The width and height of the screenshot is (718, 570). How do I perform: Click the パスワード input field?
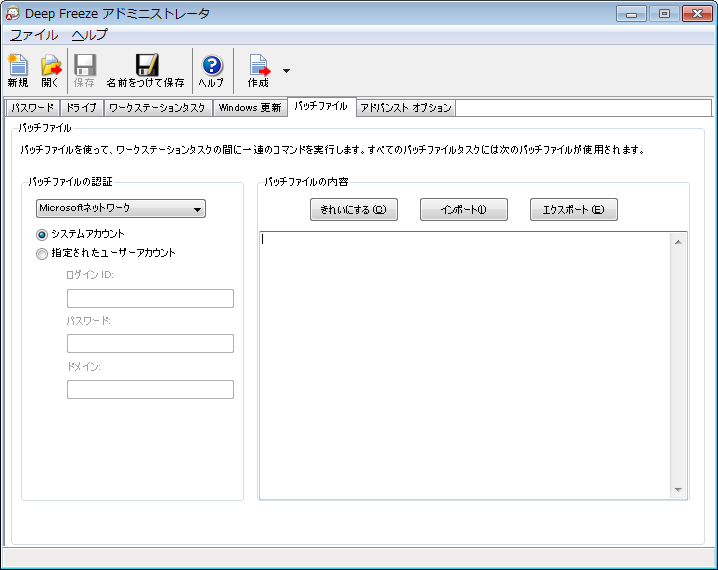pos(150,343)
